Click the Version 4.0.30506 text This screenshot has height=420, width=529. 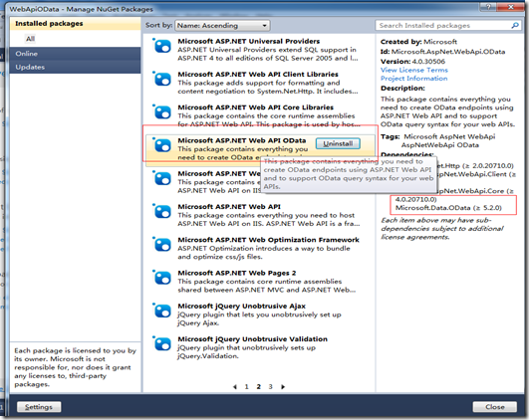click(x=412, y=62)
